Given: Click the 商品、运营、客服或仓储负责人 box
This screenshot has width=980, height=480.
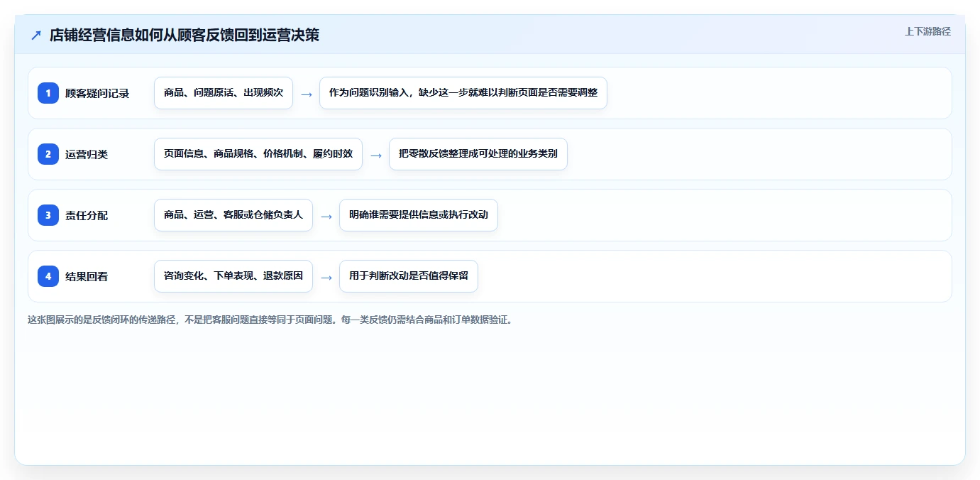Looking at the screenshot, I should (x=233, y=215).
